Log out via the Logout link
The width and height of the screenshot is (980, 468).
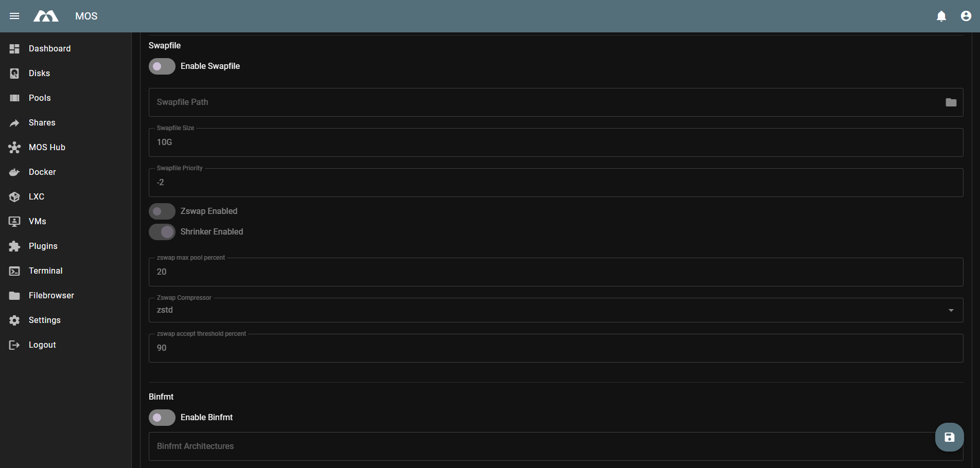pyautogui.click(x=42, y=345)
